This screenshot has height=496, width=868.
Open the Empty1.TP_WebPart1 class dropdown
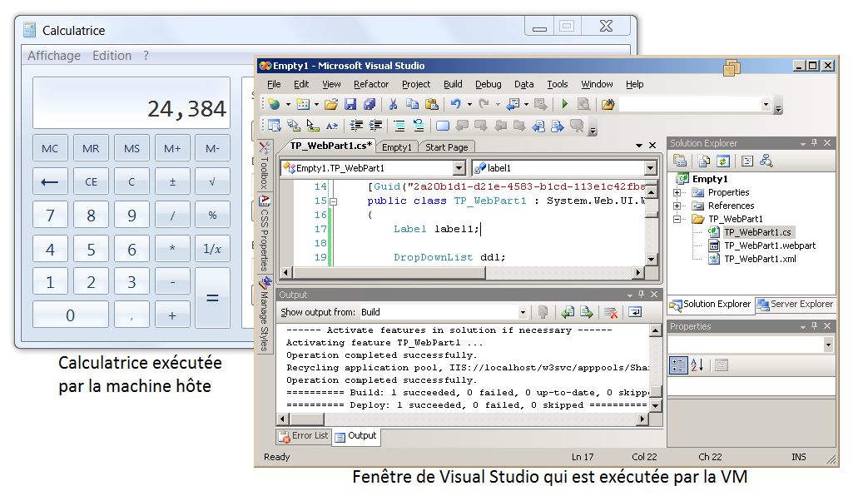coord(459,168)
